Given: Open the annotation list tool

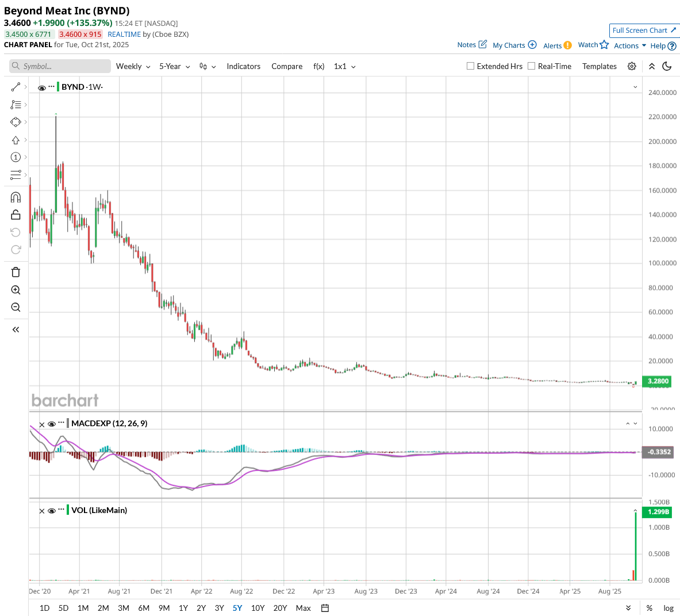Looking at the screenshot, I should (16, 105).
